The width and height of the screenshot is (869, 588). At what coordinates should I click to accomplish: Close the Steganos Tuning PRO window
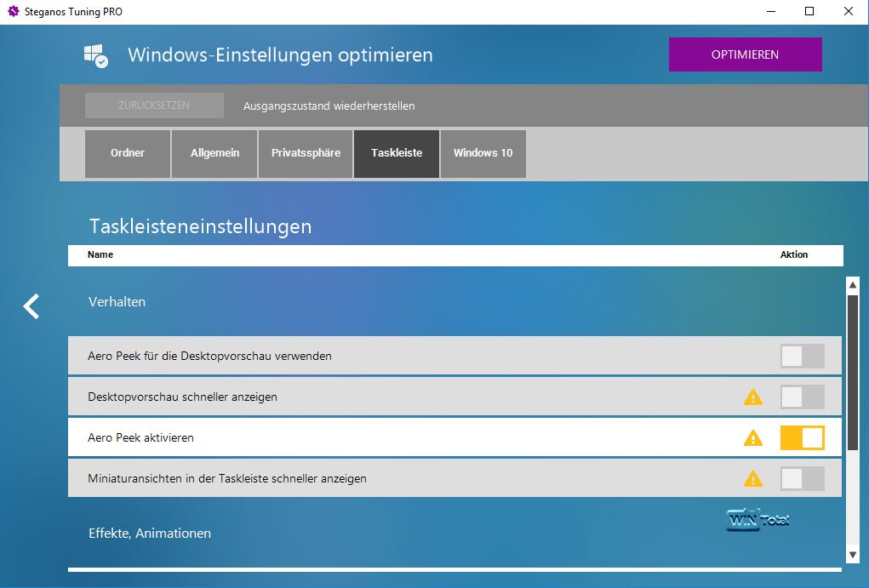click(x=849, y=11)
